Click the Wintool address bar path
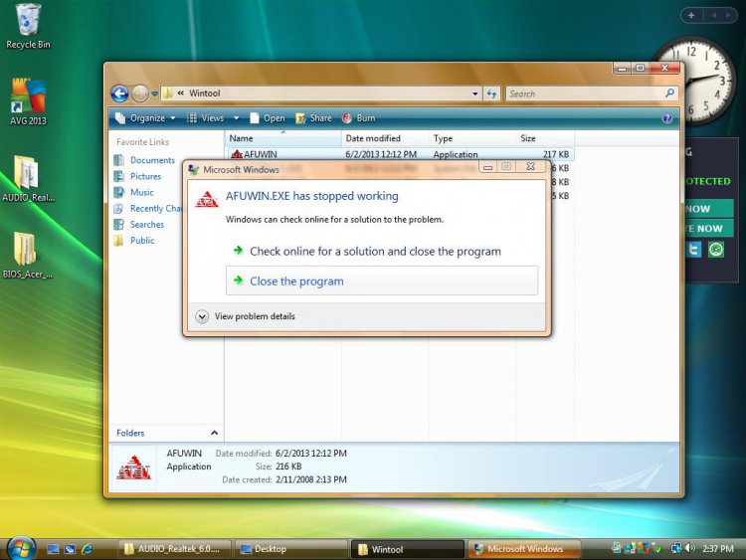Image resolution: width=746 pixels, height=560 pixels. point(205,93)
